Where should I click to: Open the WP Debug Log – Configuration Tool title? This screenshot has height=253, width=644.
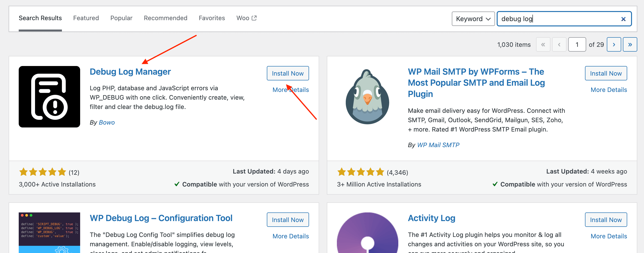161,218
